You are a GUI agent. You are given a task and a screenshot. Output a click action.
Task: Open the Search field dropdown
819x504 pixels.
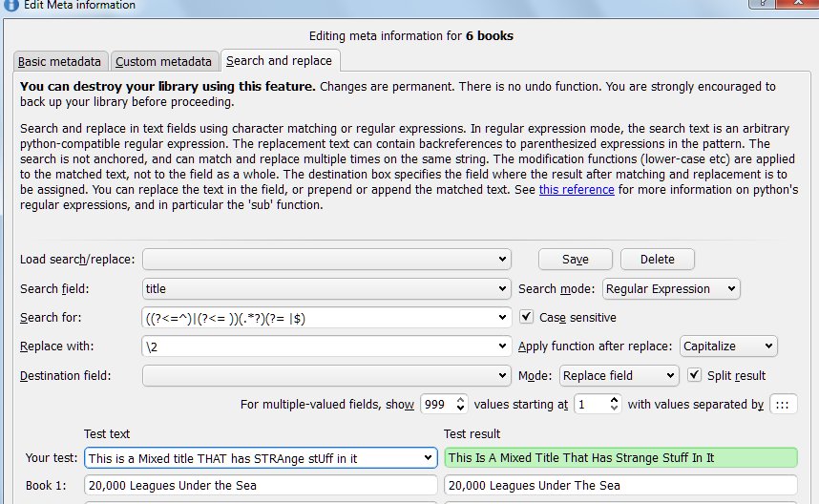326,288
